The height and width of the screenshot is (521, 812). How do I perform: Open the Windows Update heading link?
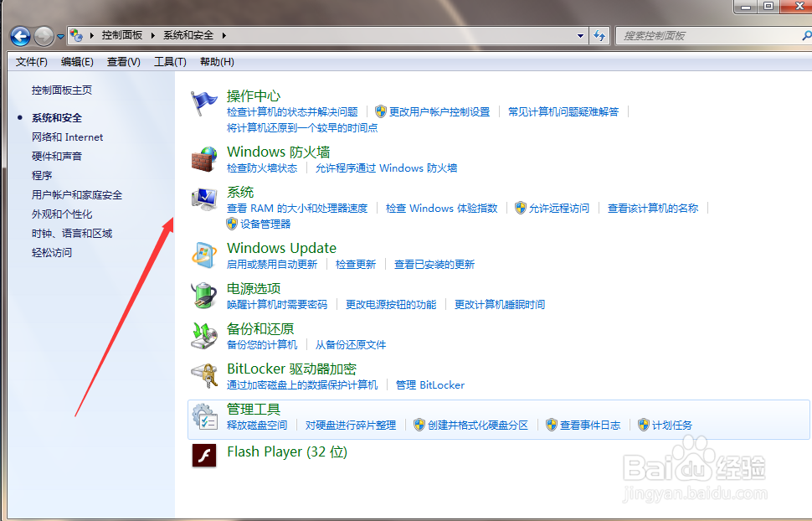pos(282,248)
